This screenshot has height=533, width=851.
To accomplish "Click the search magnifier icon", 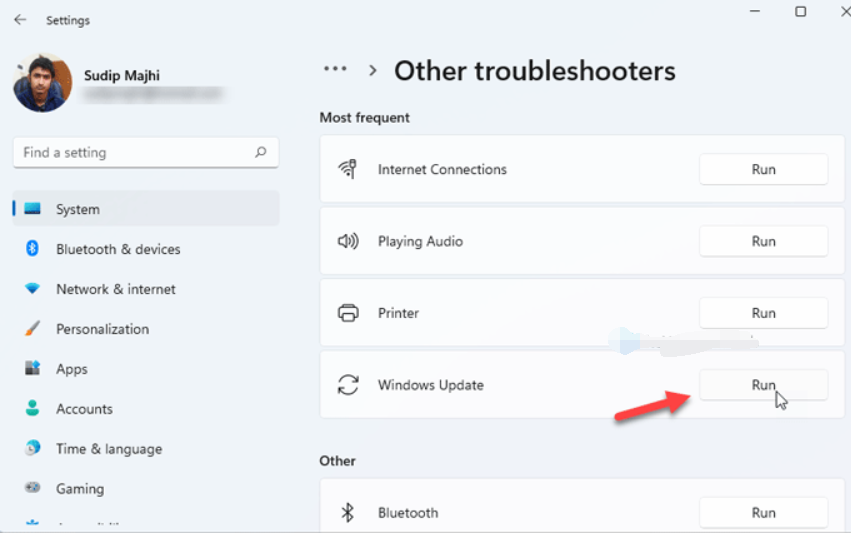I will pyautogui.click(x=261, y=153).
